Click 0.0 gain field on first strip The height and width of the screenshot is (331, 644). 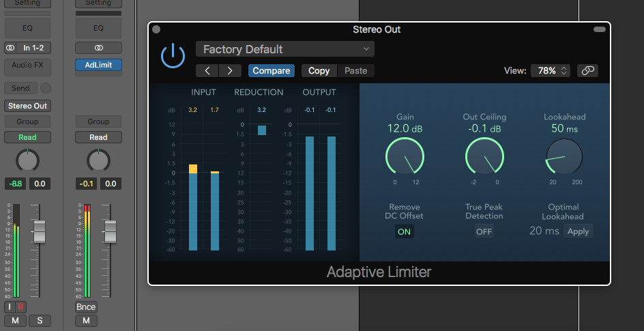click(x=40, y=184)
